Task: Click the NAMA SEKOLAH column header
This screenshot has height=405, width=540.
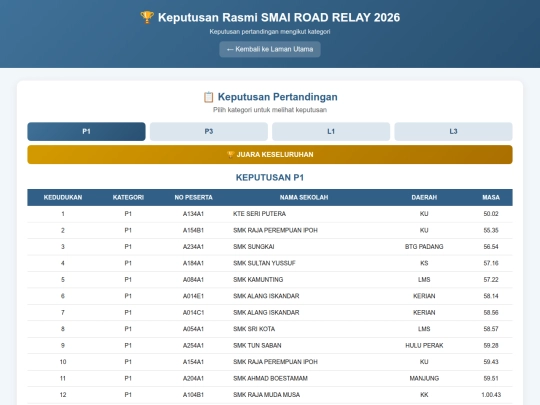Action: coord(304,197)
